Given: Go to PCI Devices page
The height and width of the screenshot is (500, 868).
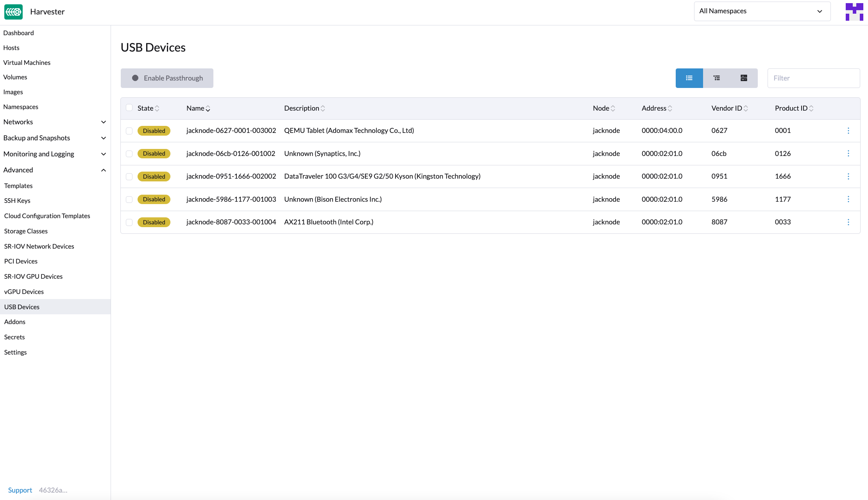Looking at the screenshot, I should point(21,261).
